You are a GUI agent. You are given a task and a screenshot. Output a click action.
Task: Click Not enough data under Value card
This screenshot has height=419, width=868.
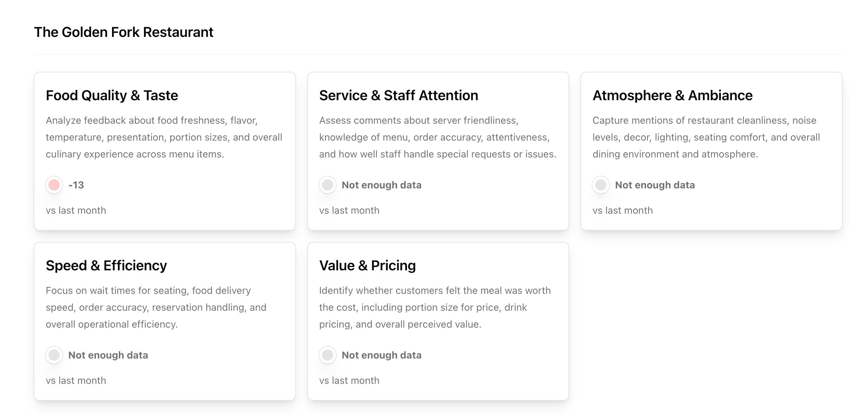382,355
